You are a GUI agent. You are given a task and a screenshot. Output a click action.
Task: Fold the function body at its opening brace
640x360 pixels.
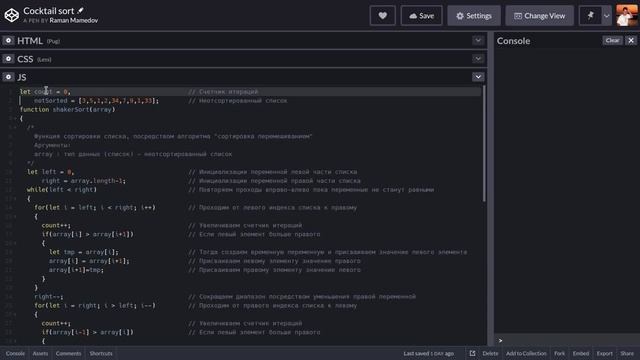pyautogui.click(x=15, y=118)
